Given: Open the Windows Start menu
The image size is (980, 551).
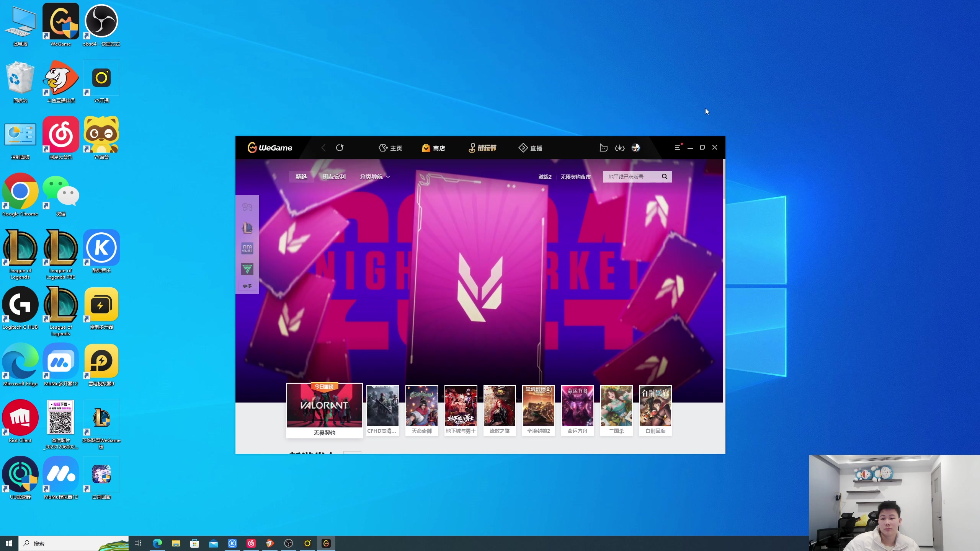Looking at the screenshot, I should pyautogui.click(x=9, y=543).
